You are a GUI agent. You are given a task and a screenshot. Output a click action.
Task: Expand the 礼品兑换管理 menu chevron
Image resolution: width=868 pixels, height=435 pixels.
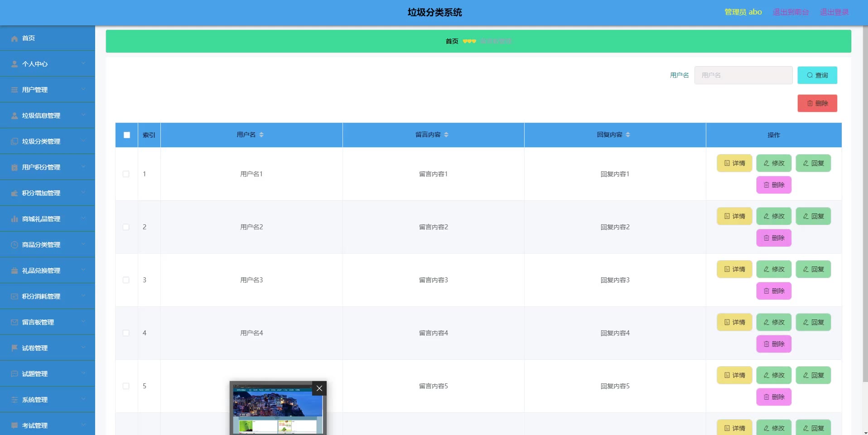[x=83, y=270]
